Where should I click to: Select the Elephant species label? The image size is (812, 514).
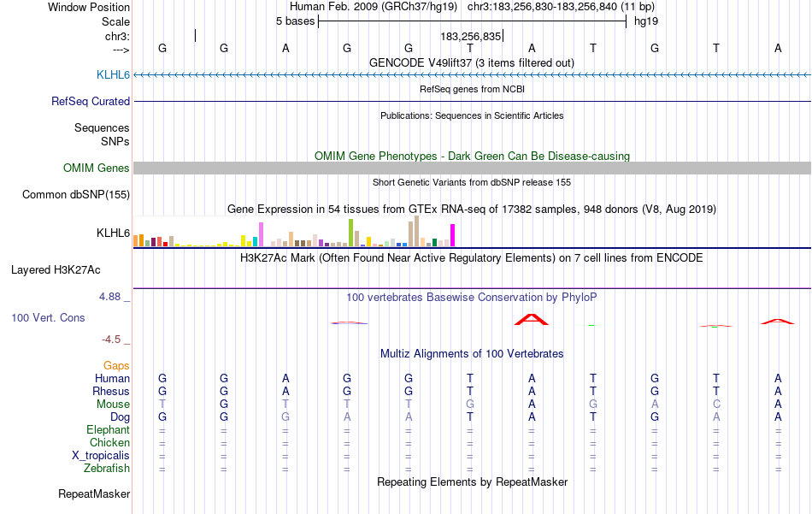(x=108, y=429)
